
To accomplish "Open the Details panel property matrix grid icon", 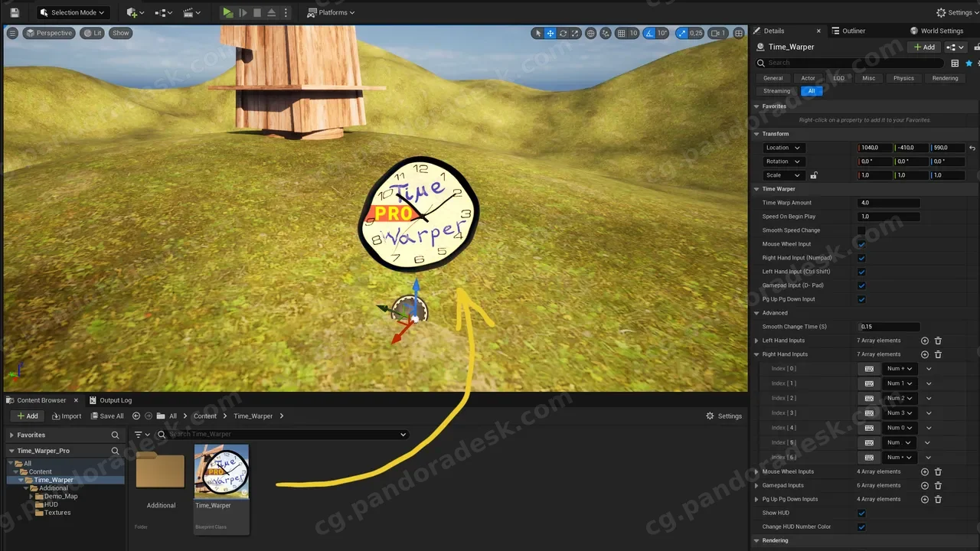I will pos(955,64).
